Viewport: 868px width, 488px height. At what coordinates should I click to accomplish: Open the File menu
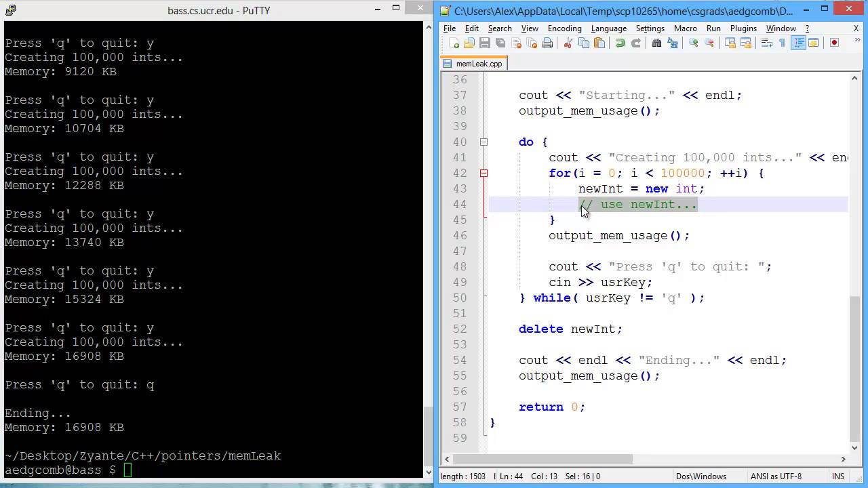(x=450, y=28)
